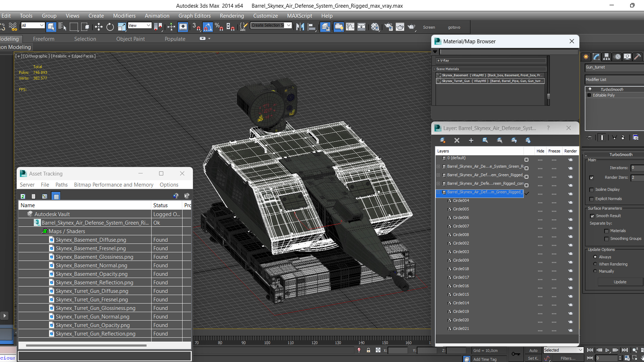Viewport: 644px width, 362px height.
Task: Open the Rendering menu
Action: click(232, 16)
